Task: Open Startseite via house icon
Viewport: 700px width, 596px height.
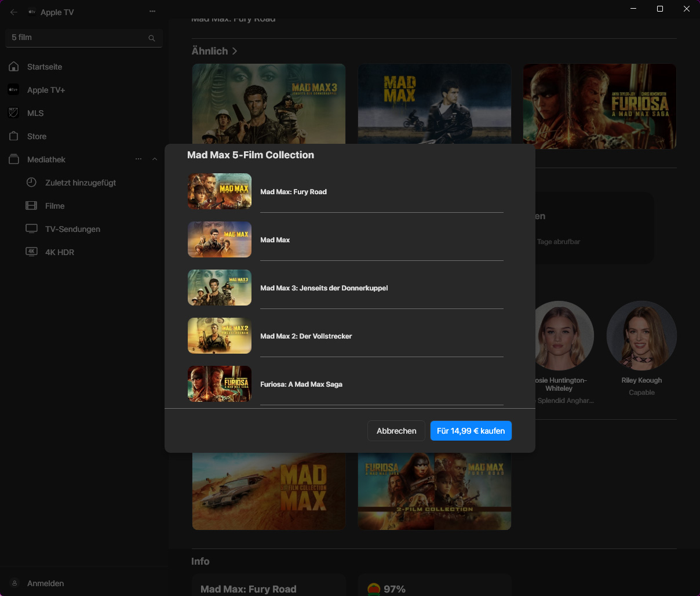Action: pos(14,67)
